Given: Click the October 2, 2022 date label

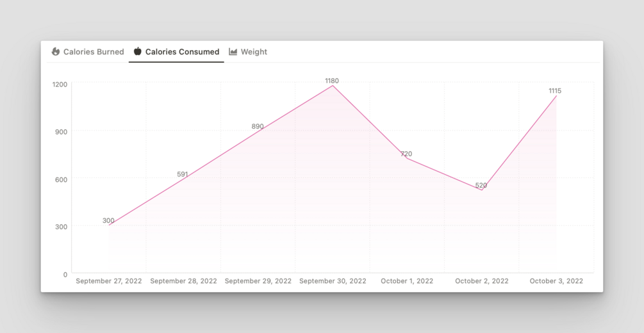Looking at the screenshot, I should coord(482,281).
